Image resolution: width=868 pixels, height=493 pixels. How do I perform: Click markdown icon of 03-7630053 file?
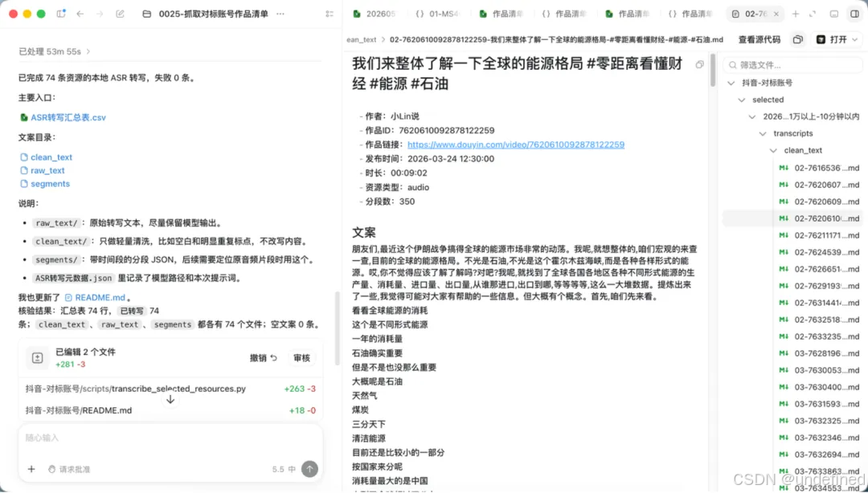pos(784,370)
